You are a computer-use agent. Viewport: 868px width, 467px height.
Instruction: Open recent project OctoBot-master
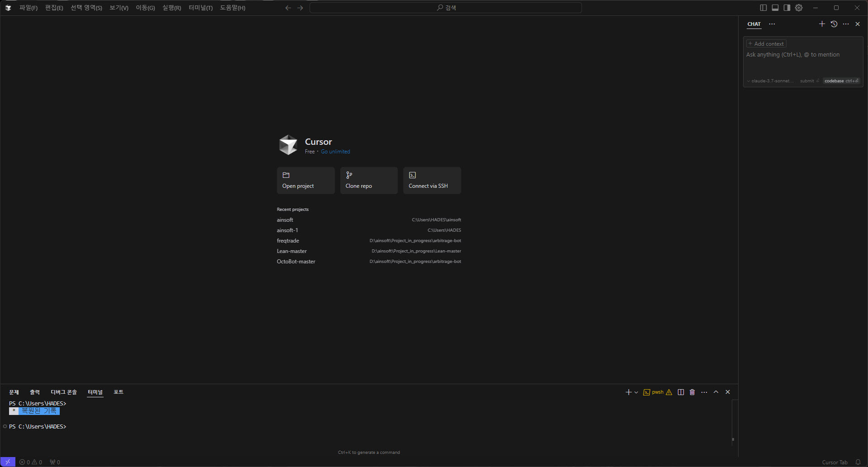[x=369, y=262]
